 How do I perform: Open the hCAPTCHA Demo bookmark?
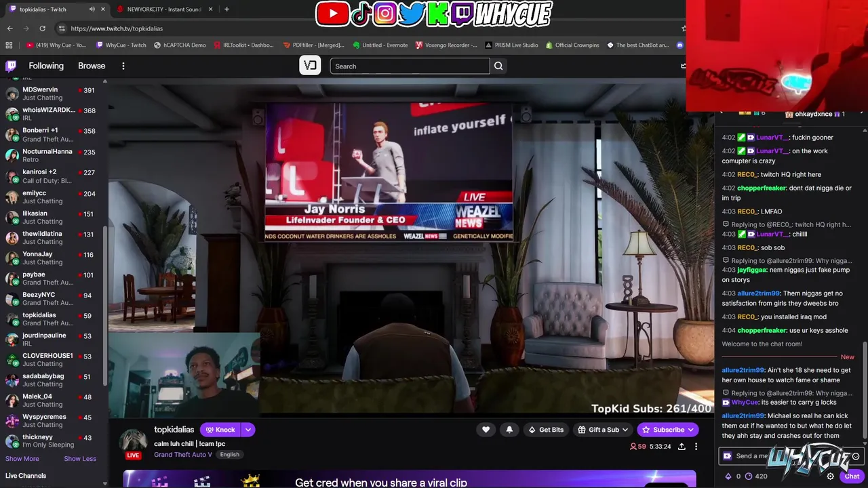pos(180,45)
